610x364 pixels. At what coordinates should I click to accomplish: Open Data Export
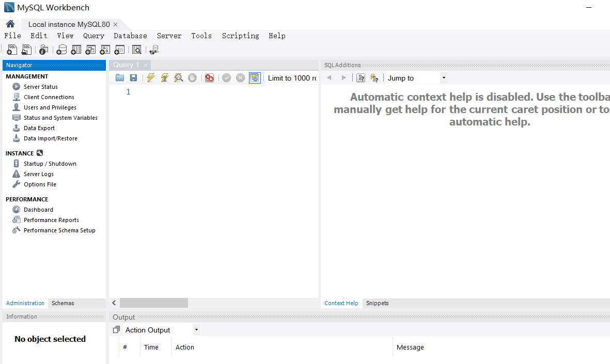(x=39, y=128)
